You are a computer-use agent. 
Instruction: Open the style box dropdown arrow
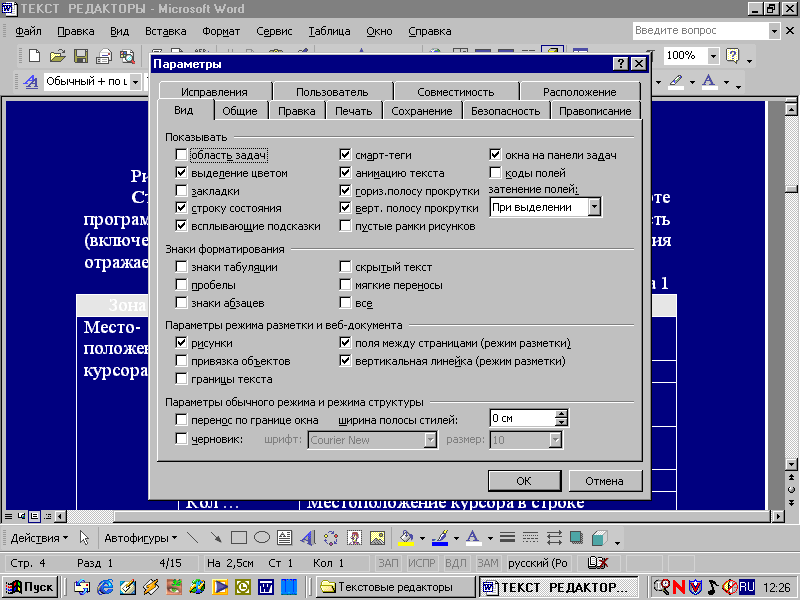[135, 82]
